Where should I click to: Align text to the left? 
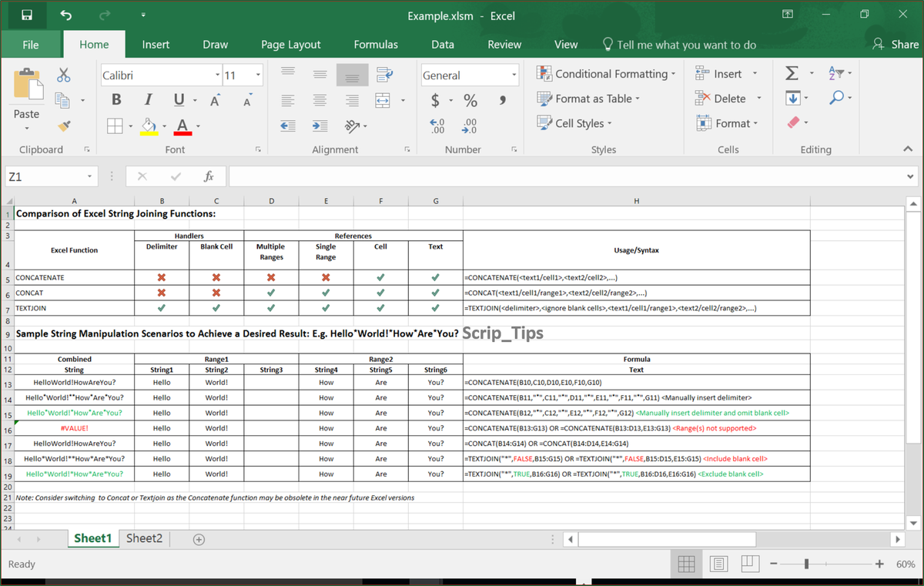tap(288, 101)
